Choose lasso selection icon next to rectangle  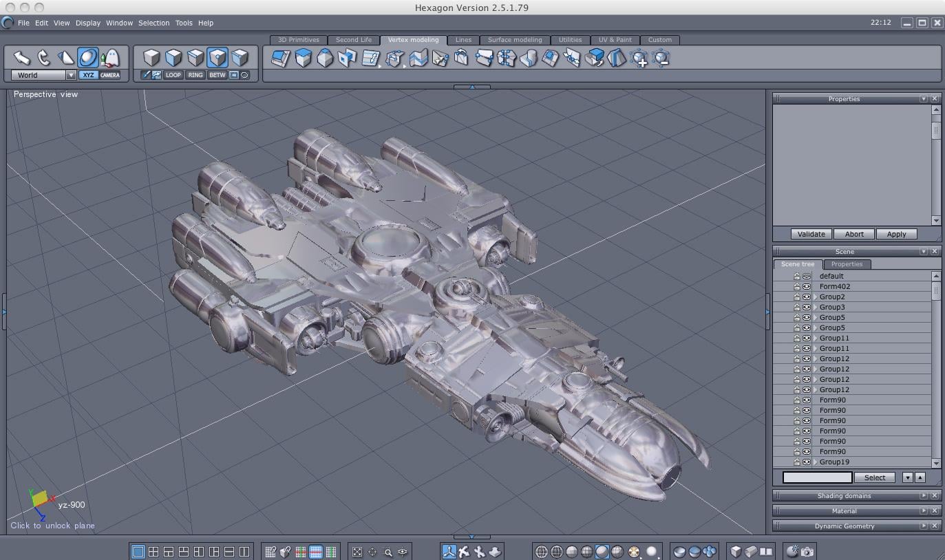click(x=244, y=75)
